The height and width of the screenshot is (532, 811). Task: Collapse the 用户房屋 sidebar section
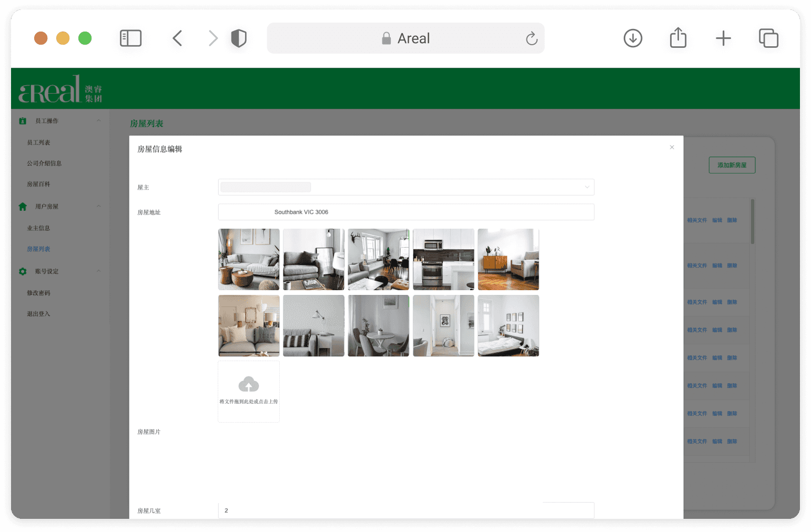tap(98, 207)
